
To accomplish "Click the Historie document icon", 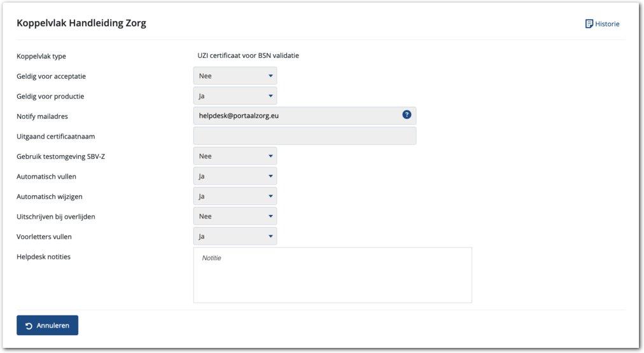I will pos(589,24).
